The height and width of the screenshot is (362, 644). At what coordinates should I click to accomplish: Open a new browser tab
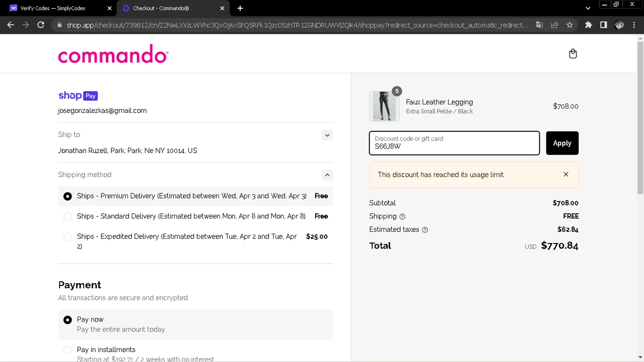(x=240, y=8)
